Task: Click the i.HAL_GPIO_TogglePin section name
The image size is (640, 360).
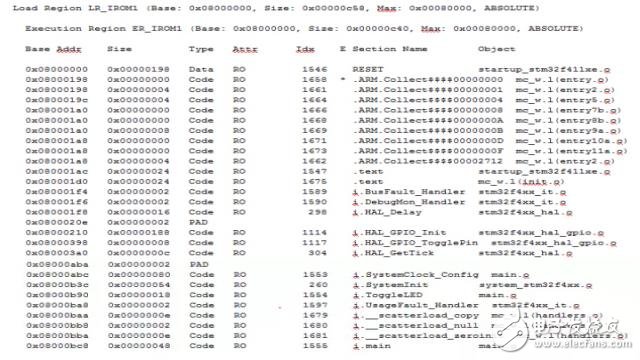Action: [x=415, y=243]
